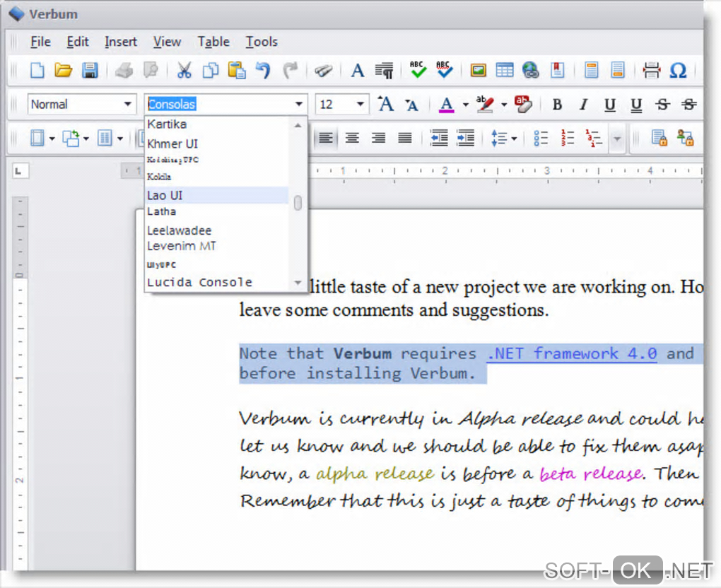This screenshot has height=588, width=721.
Task: Open the File menu
Action: pyautogui.click(x=40, y=42)
